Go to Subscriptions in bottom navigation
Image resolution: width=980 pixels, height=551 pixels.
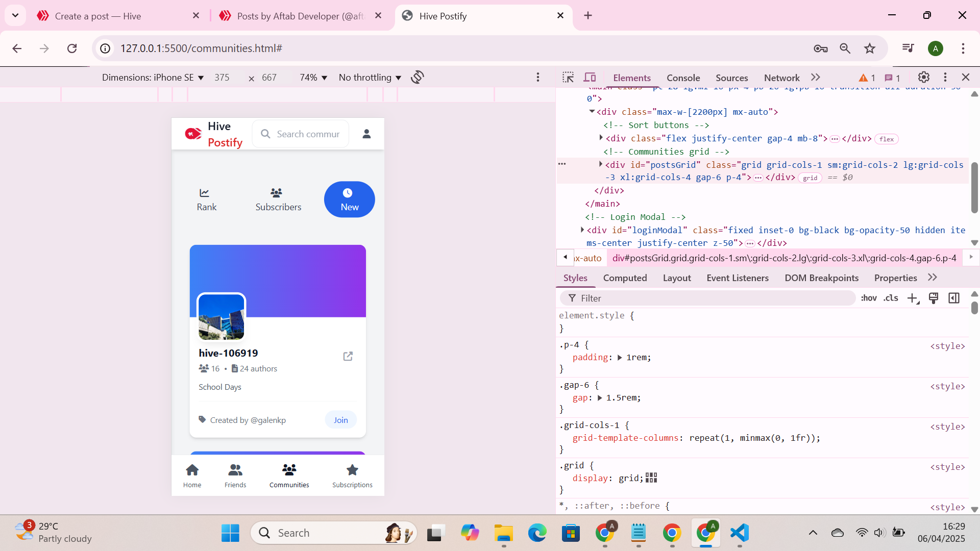coord(352,475)
